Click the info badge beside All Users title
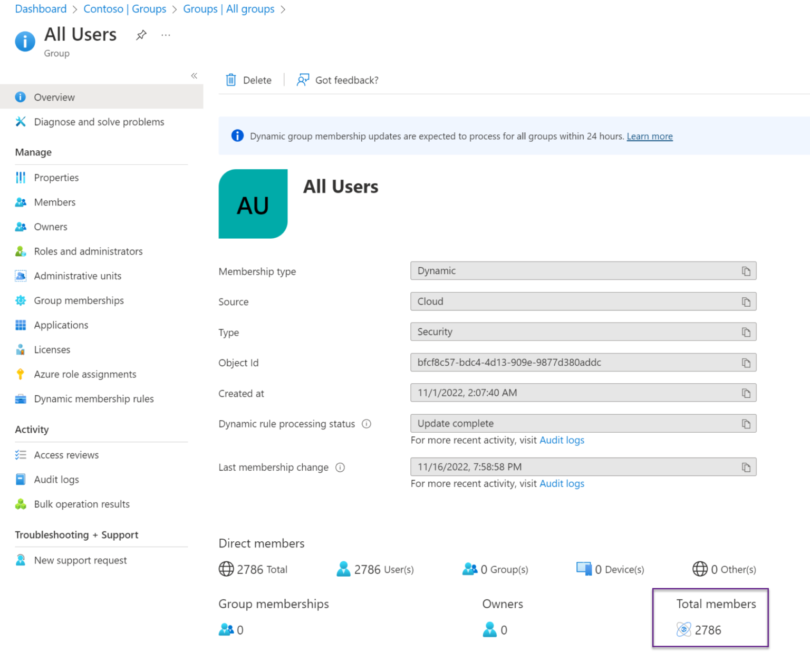This screenshot has height=672, width=810. tap(25, 42)
